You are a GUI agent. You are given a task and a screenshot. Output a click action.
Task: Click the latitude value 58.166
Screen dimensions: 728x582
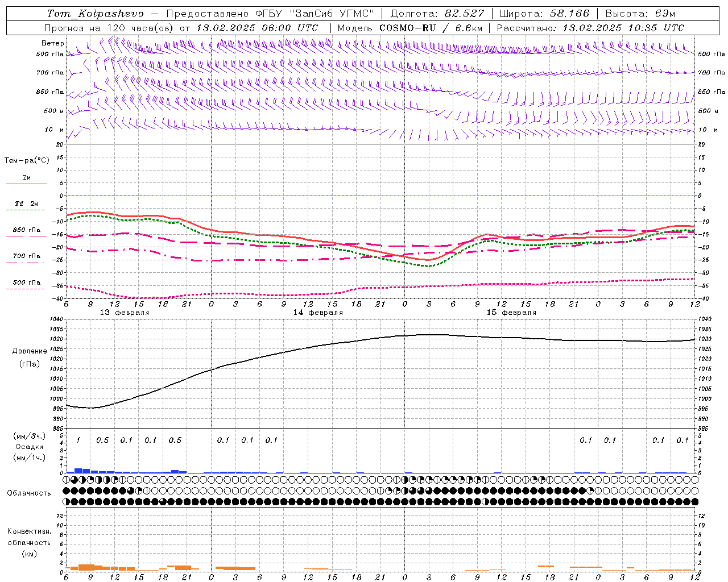[570, 14]
